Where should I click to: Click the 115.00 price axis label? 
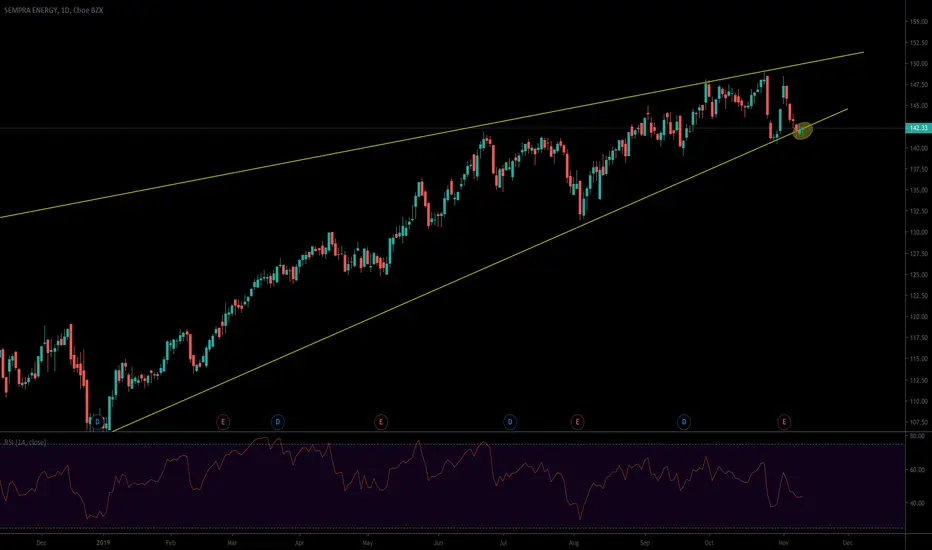pyautogui.click(x=918, y=359)
